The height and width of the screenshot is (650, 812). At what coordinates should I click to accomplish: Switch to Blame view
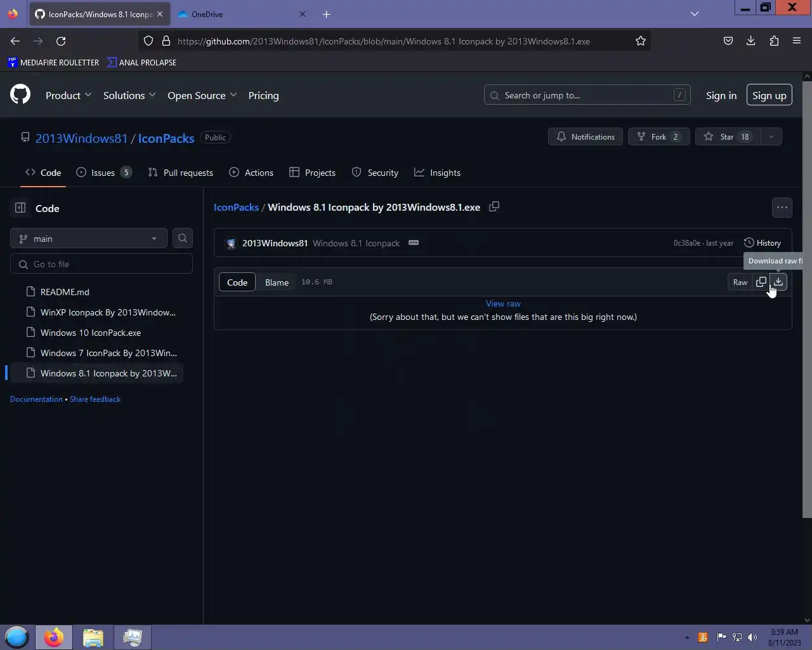point(277,282)
